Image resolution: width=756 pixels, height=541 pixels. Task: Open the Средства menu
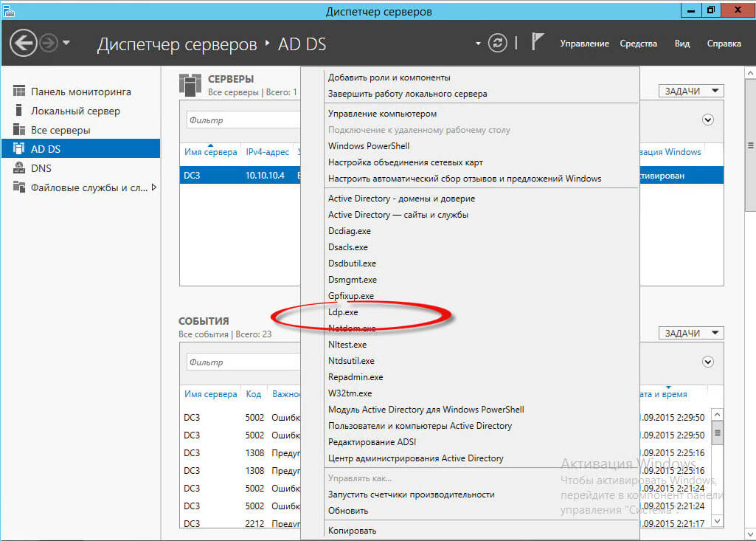(638, 44)
